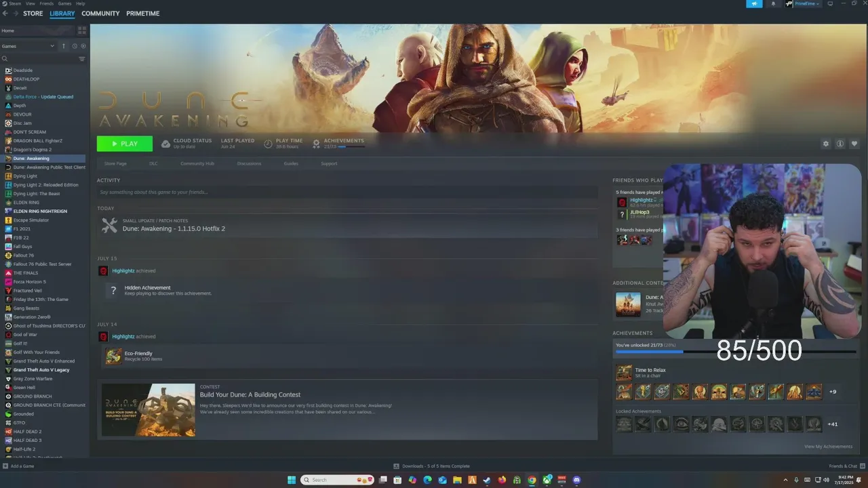Open advanced filter options icon
The image size is (868, 488).
click(82, 59)
